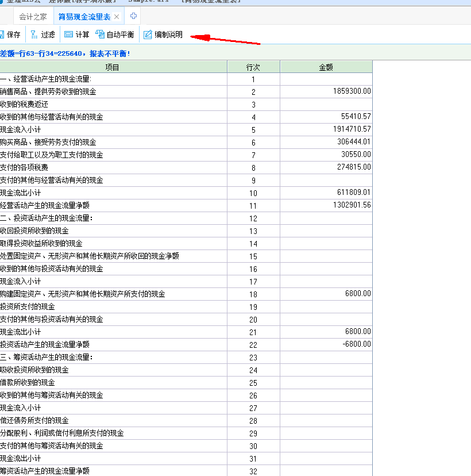Select amount cell for 投资活动产生的现金流量净额
The width and height of the screenshot is (471, 476).
pos(326,344)
